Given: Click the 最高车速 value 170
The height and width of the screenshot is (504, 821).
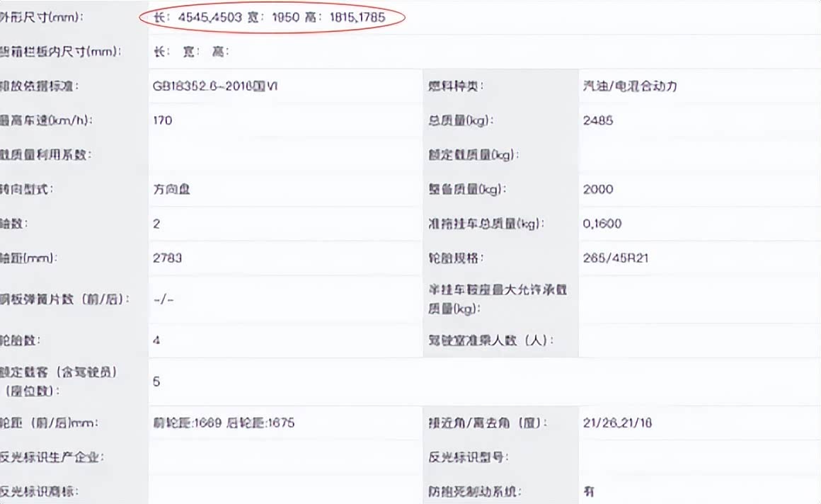Looking at the screenshot, I should pos(163,120).
